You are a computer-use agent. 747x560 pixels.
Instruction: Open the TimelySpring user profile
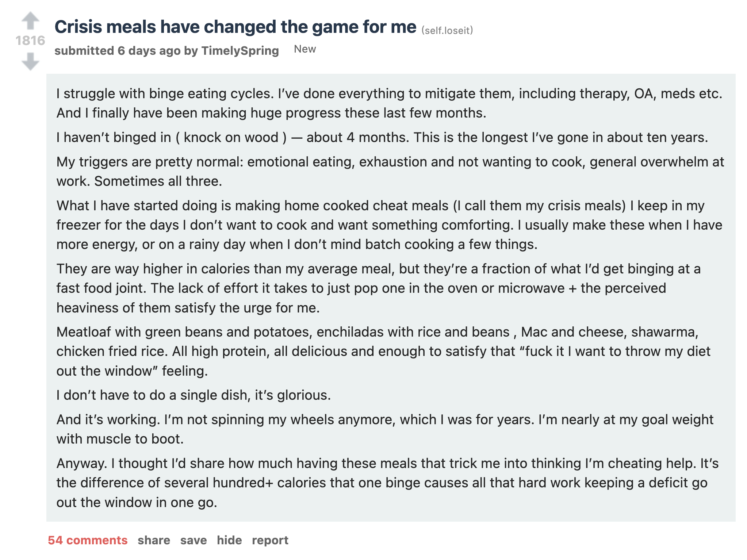240,50
